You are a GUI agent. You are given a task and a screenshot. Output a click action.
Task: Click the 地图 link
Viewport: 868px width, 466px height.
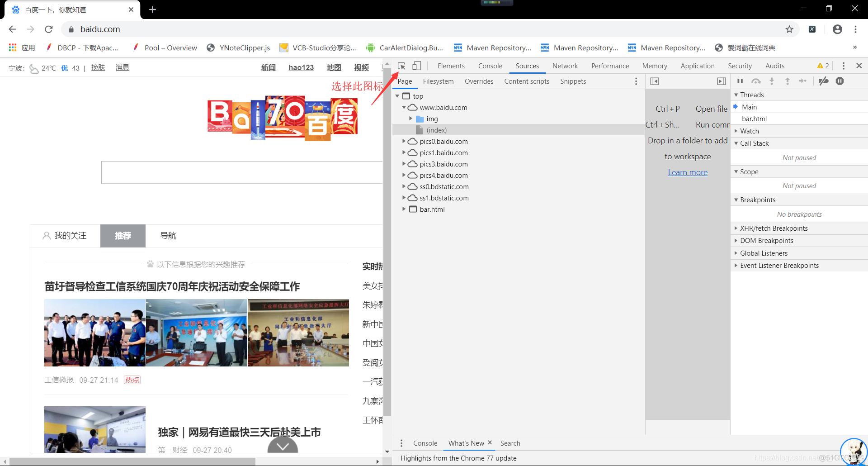tap(334, 67)
